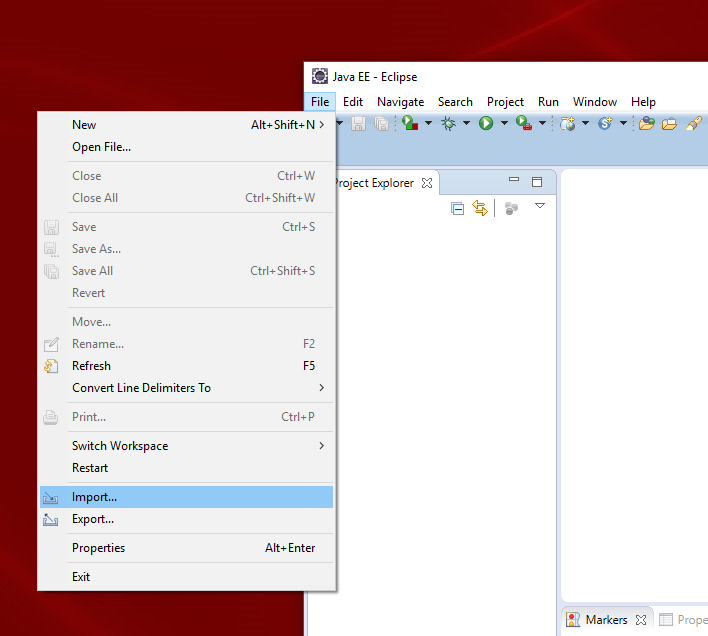Click the Markers view icon
This screenshot has width=708, height=636.
573,620
